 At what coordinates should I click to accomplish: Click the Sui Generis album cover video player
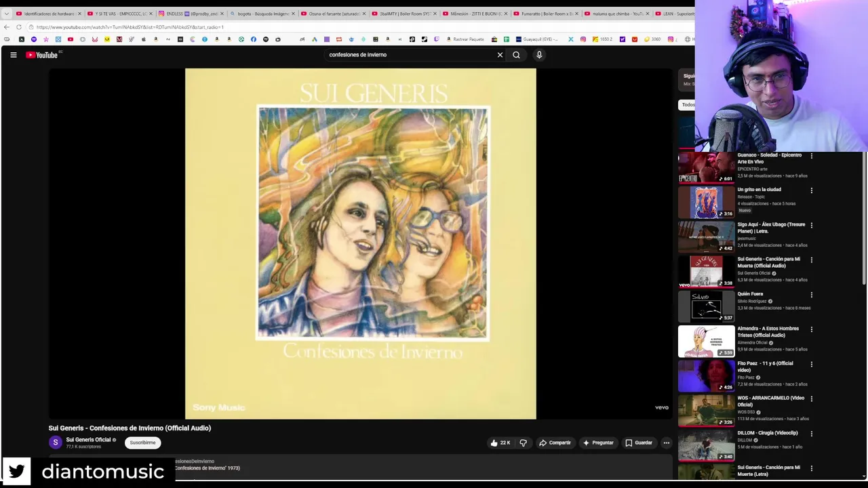pyautogui.click(x=360, y=243)
